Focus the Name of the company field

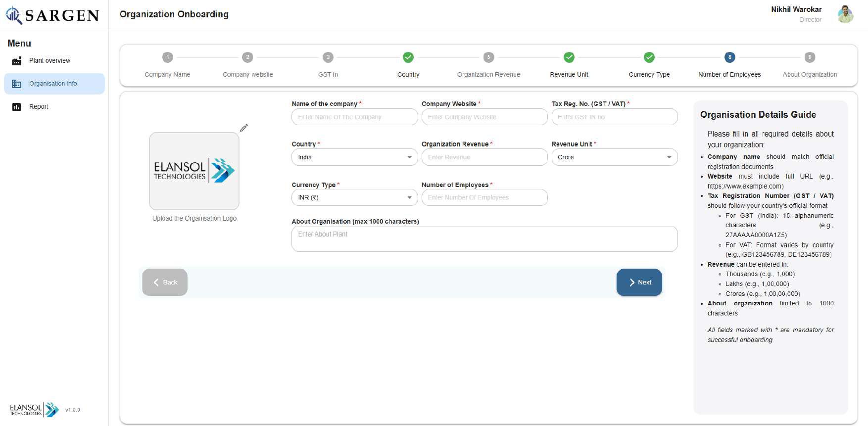[x=354, y=117]
